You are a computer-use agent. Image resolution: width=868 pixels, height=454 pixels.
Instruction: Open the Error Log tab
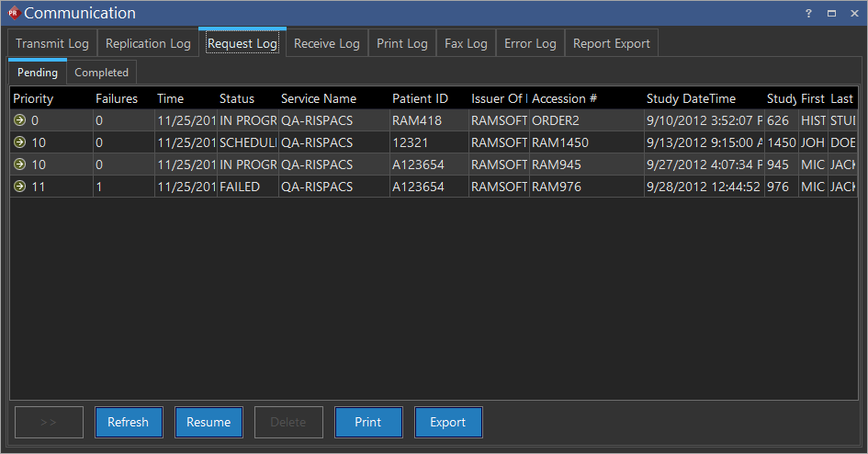point(530,44)
